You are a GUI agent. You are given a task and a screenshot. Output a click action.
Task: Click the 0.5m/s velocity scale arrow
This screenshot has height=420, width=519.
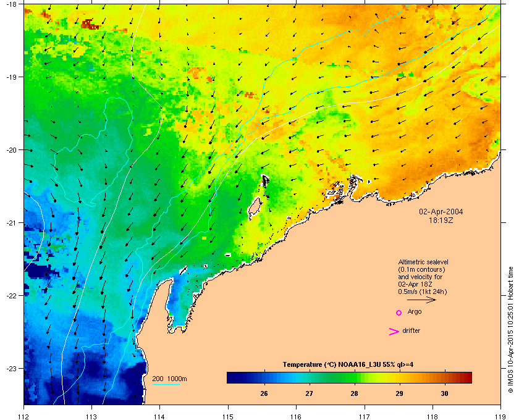pyautogui.click(x=421, y=300)
